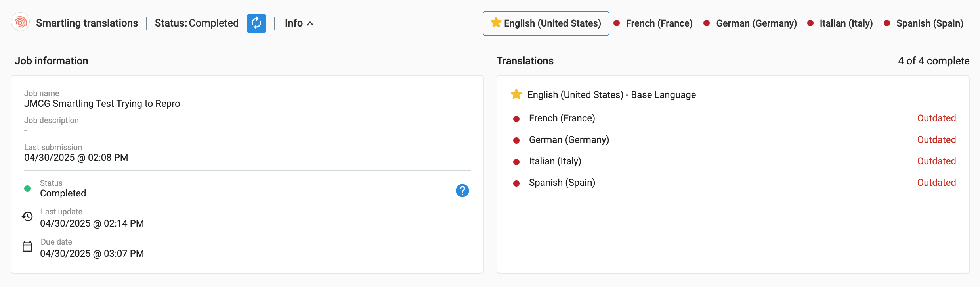Switch to the Spanish (Spain) tab
The width and height of the screenshot is (980, 287).
(x=923, y=23)
